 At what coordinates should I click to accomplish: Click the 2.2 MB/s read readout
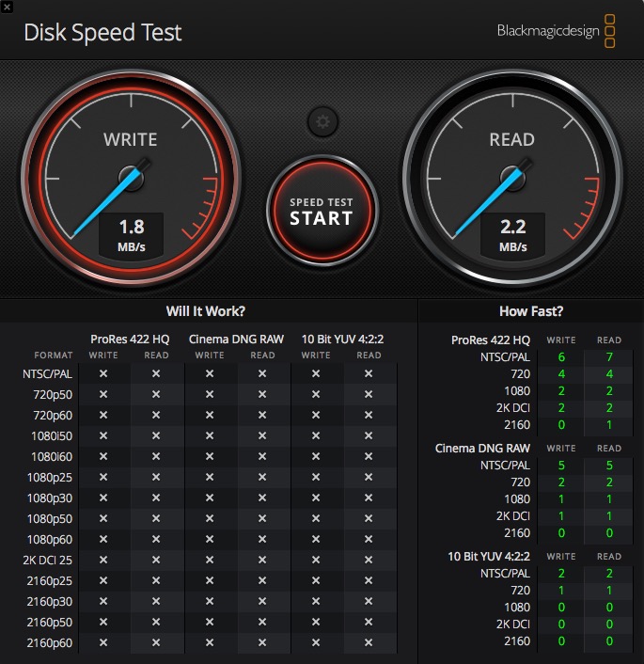pos(512,235)
